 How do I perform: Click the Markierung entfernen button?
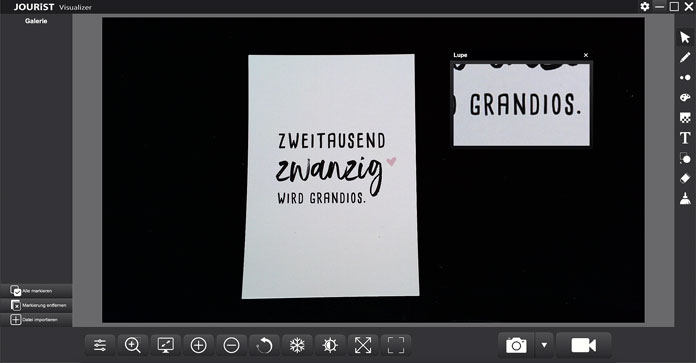[x=36, y=305]
